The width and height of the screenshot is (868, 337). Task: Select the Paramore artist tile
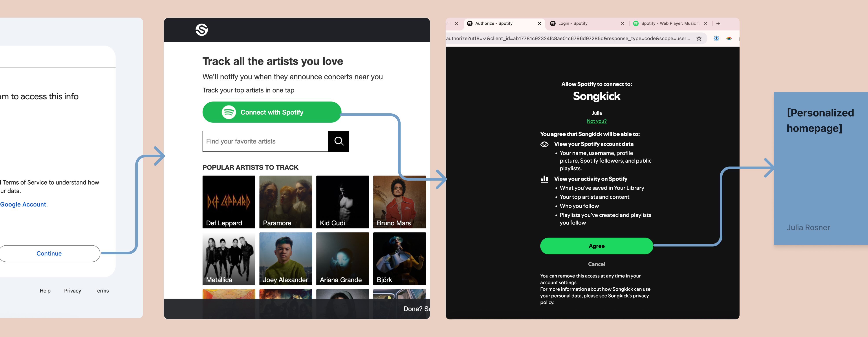pos(286,202)
